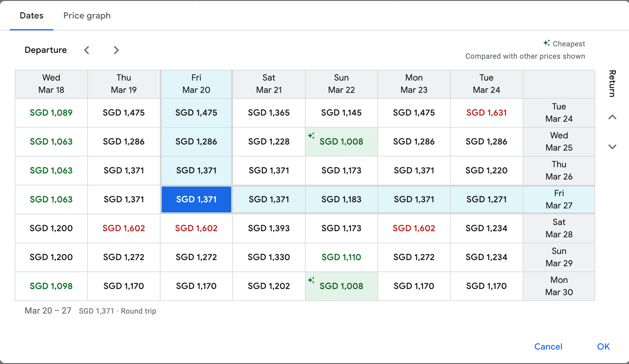Click the earlier return dates up chevron
Screen dimensions: 629x364
612,117
